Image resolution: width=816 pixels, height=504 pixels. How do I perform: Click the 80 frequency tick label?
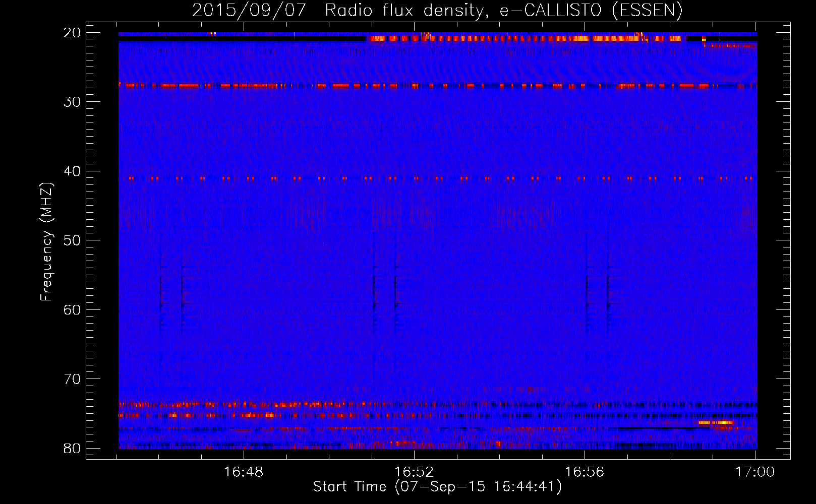click(73, 448)
